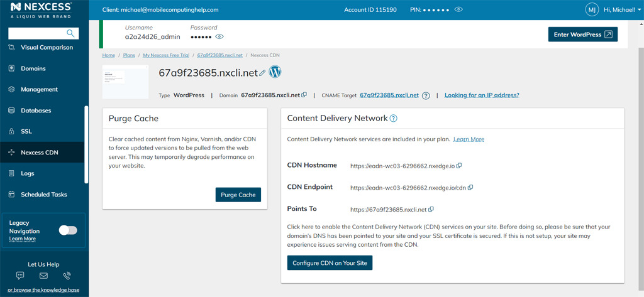Screen dimensions: 644x297
Task: Click the username a2a24d26_admin text
Action: pyautogui.click(x=152, y=37)
